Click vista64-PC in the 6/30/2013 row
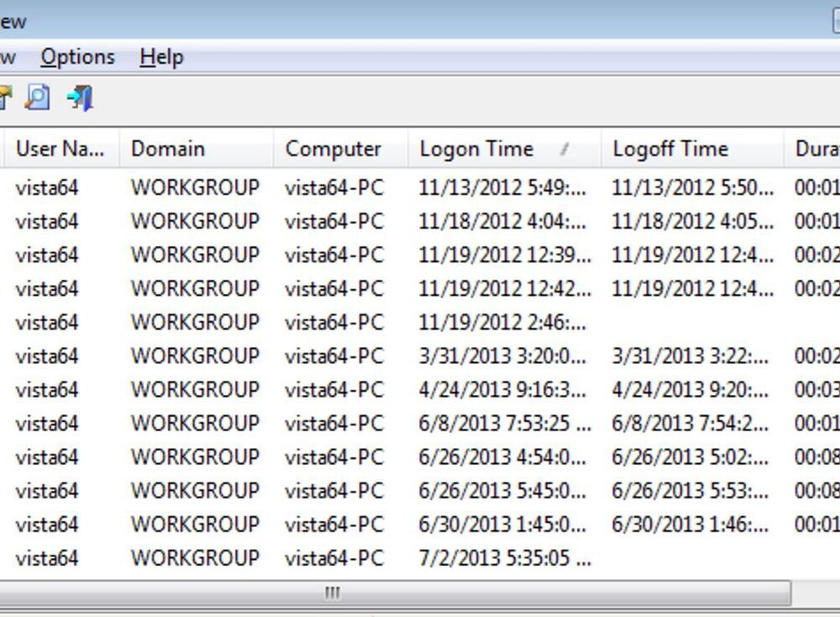The height and width of the screenshot is (617, 840). (x=334, y=525)
